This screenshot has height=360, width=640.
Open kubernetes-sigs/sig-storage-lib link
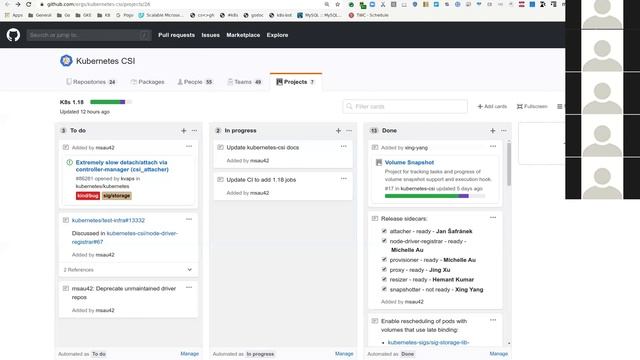(x=428, y=342)
